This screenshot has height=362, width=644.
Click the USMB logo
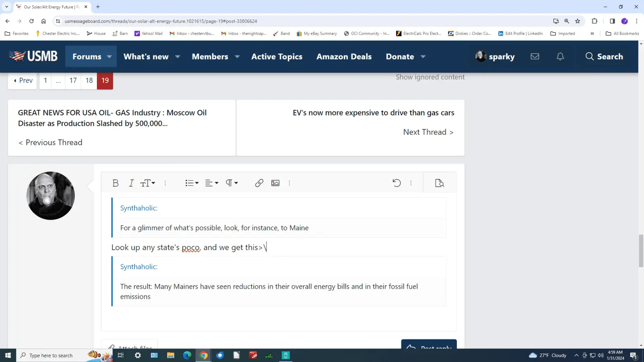point(34,56)
